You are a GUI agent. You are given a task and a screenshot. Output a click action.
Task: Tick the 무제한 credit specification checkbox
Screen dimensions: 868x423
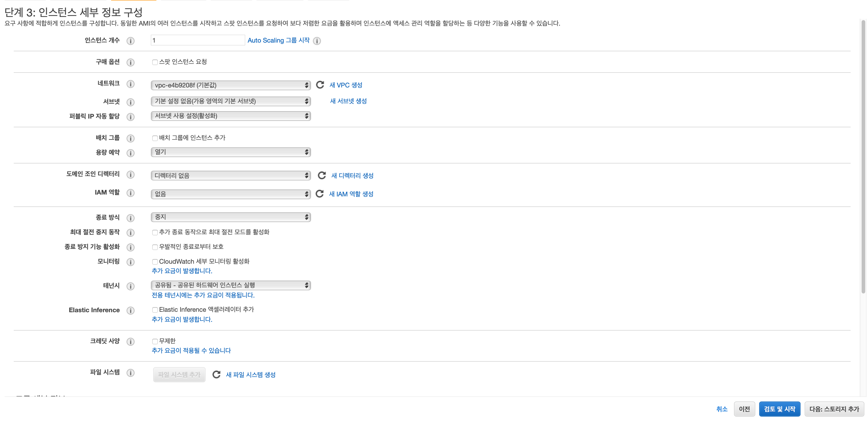155,341
